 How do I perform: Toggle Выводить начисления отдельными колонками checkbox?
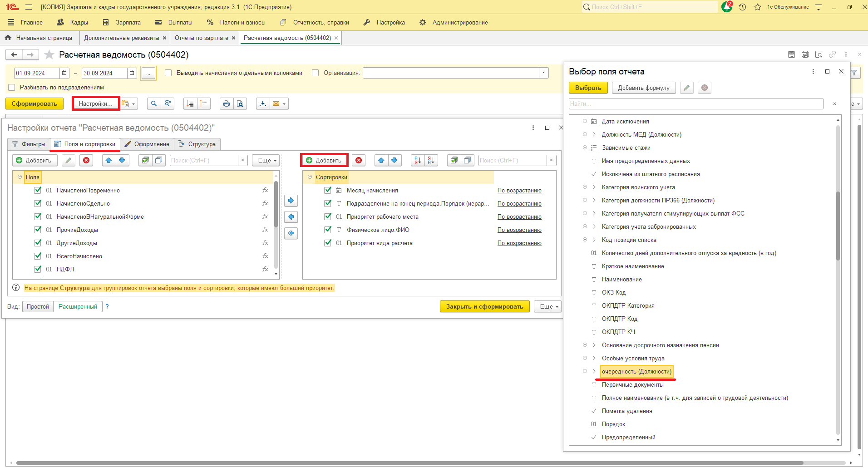click(x=168, y=73)
